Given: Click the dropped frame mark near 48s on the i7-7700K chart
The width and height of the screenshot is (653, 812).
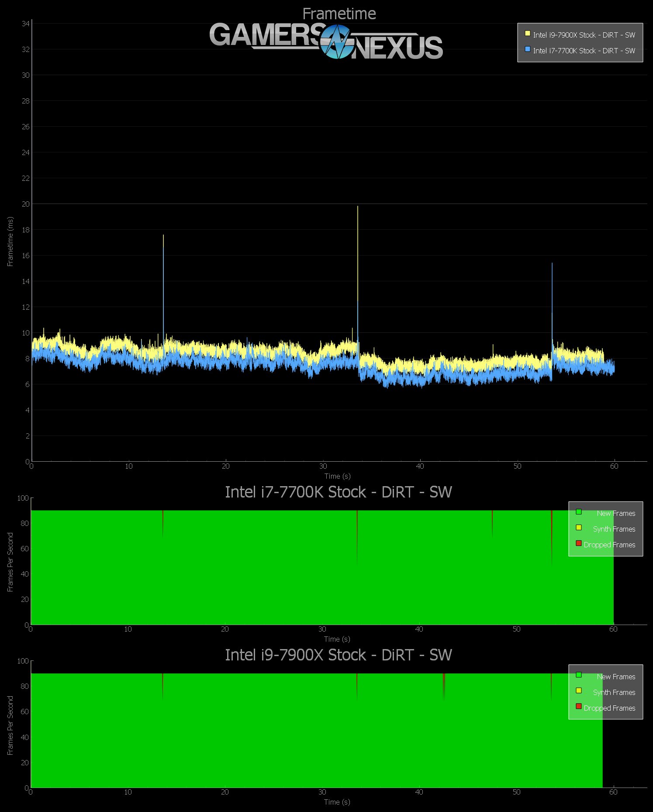Looking at the screenshot, I should coord(492,523).
